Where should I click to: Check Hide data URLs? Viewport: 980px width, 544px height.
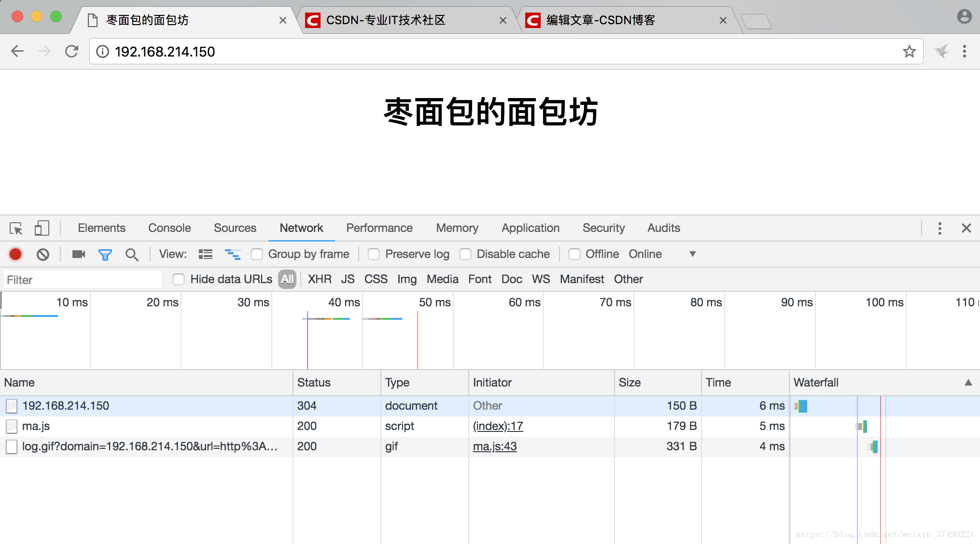point(179,279)
